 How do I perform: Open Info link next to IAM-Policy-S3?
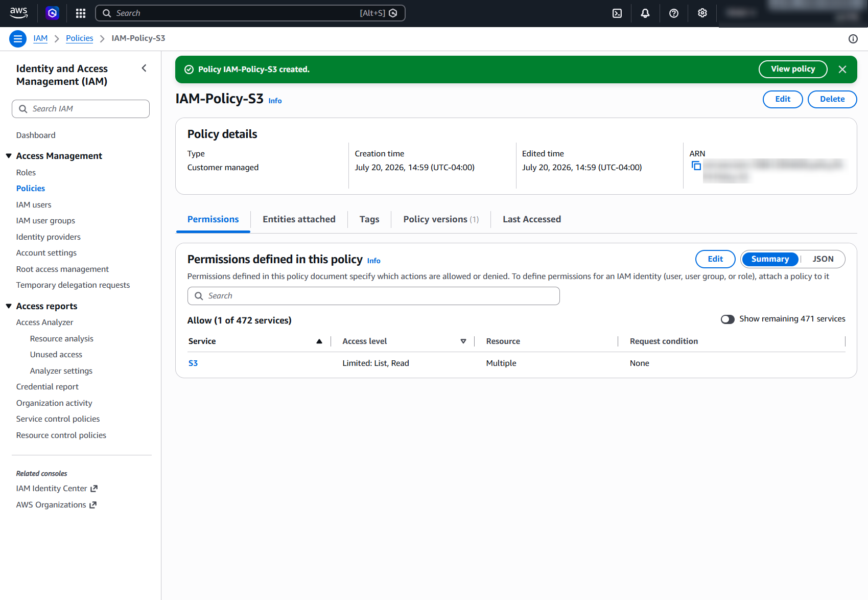pos(275,101)
